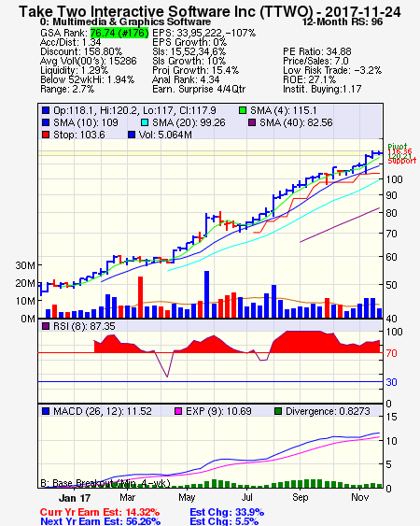Click the Below 52wkHi: 1.94% text

[87, 79]
